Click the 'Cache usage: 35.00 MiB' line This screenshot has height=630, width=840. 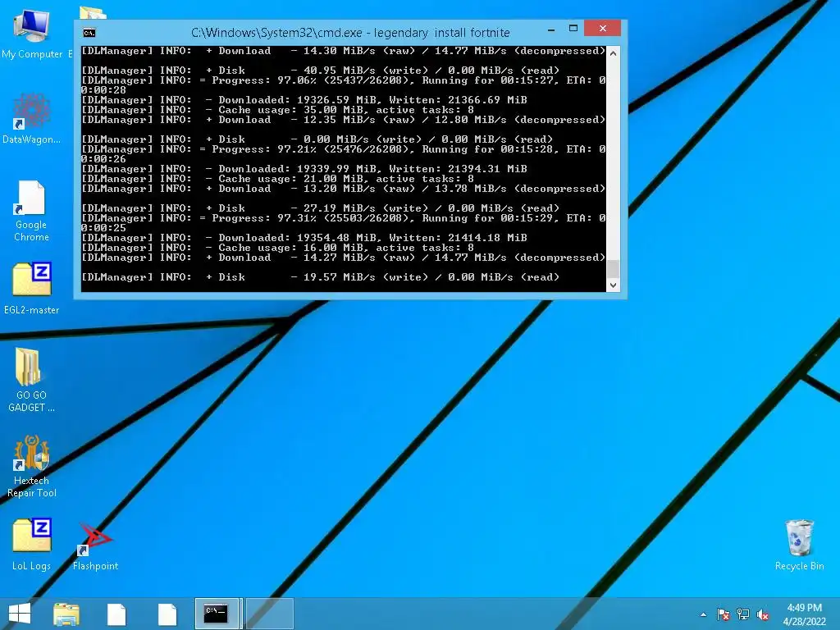pos(277,110)
